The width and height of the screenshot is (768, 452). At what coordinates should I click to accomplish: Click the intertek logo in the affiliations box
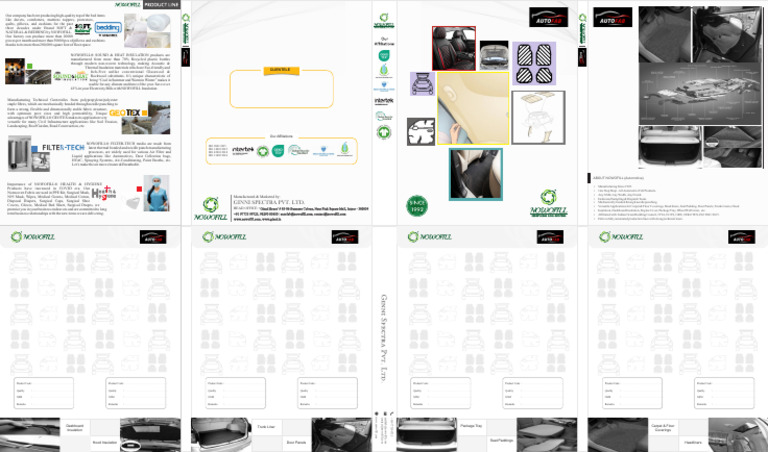point(242,150)
